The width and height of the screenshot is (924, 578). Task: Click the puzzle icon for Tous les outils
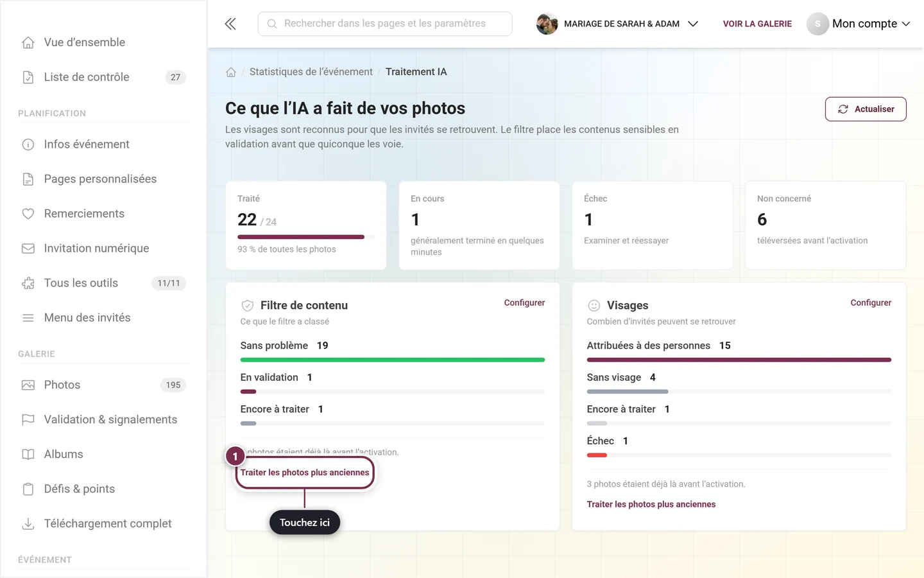click(x=28, y=283)
